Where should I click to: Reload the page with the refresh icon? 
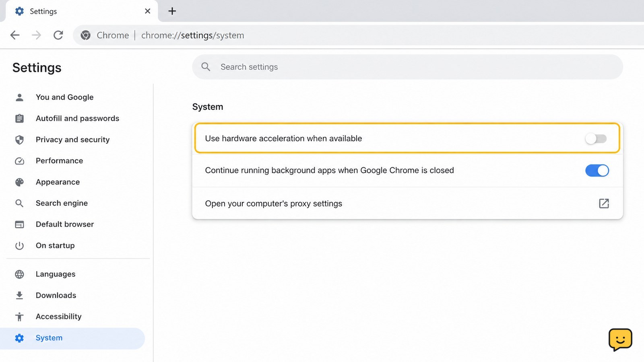click(58, 35)
